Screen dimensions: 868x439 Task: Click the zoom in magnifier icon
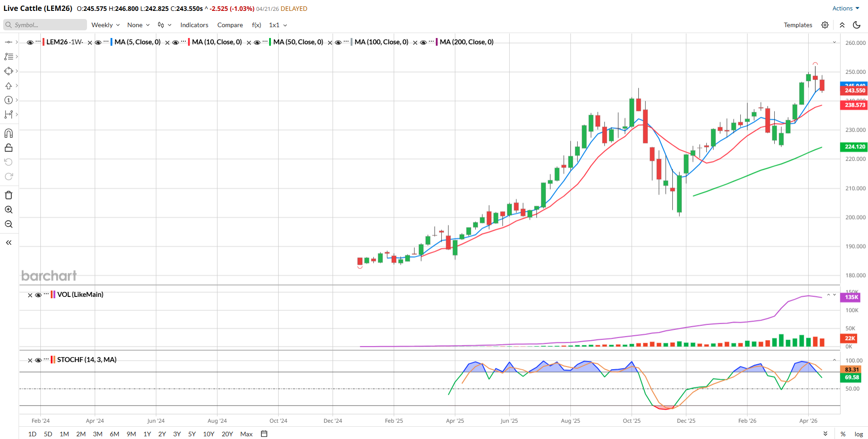point(9,210)
